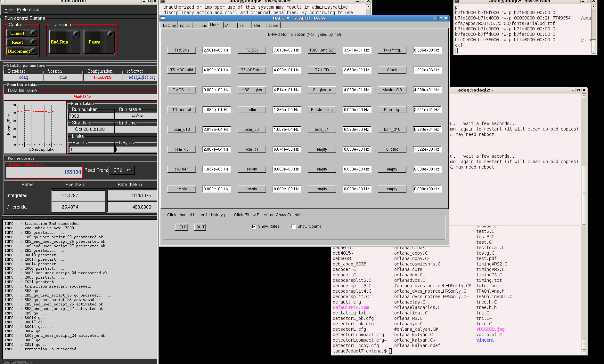Image resolution: width=604 pixels, height=364 pixels.
Task: Click the T8_clock channel button
Action: click(x=392, y=149)
